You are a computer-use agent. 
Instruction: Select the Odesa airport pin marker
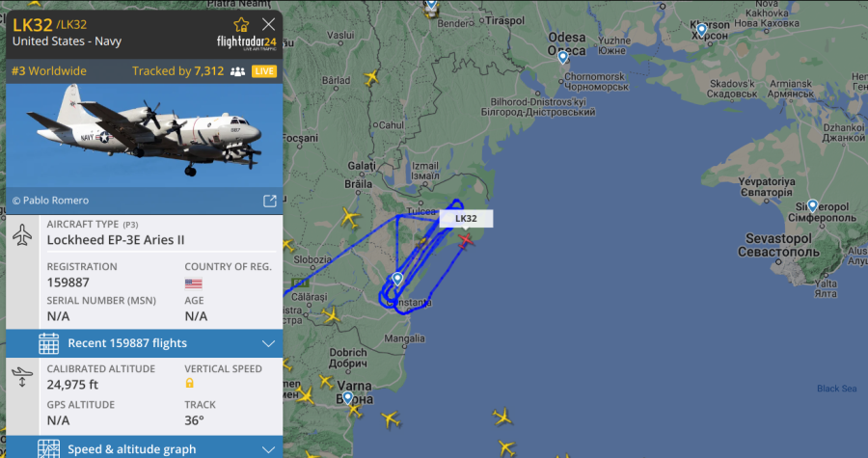[563, 57]
